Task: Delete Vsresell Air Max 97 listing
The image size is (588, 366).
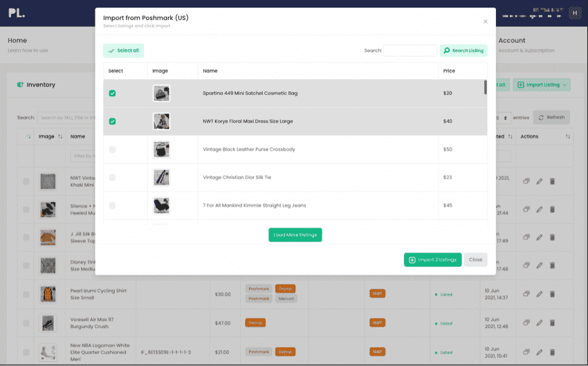Action: [552, 323]
